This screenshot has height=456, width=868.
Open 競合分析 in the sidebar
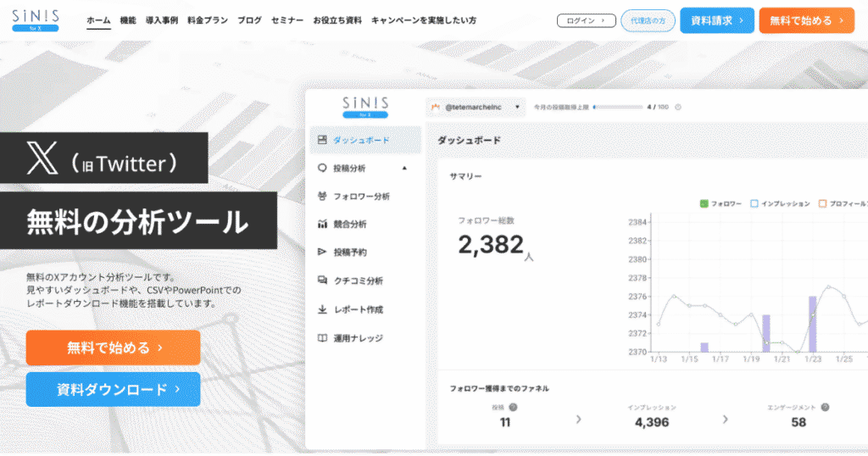(x=350, y=224)
